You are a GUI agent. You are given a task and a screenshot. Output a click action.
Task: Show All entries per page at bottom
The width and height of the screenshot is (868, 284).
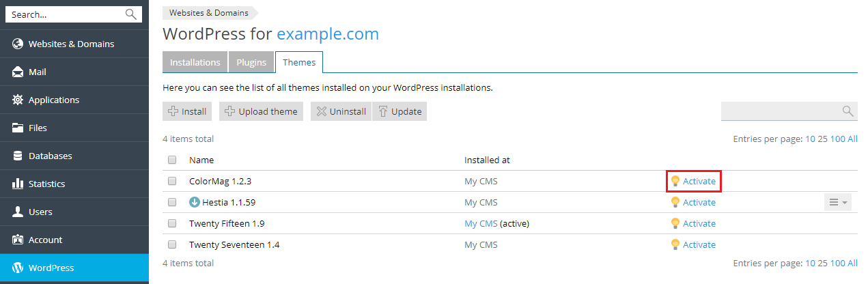tap(852, 263)
